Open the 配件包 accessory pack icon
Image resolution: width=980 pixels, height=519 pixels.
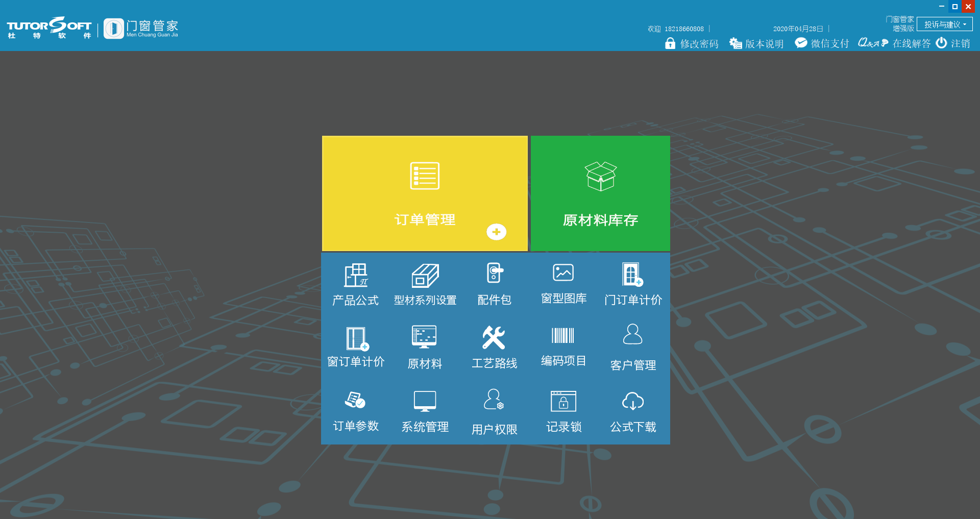coord(495,285)
